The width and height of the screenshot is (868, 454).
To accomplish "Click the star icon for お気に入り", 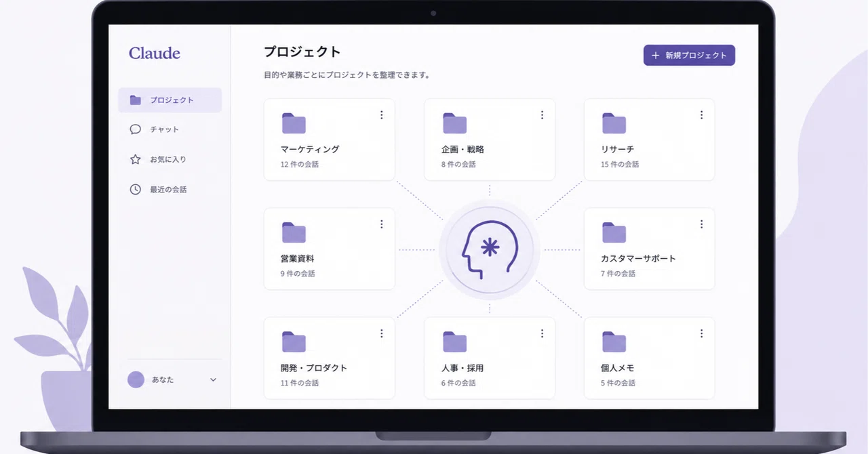I will tap(136, 159).
